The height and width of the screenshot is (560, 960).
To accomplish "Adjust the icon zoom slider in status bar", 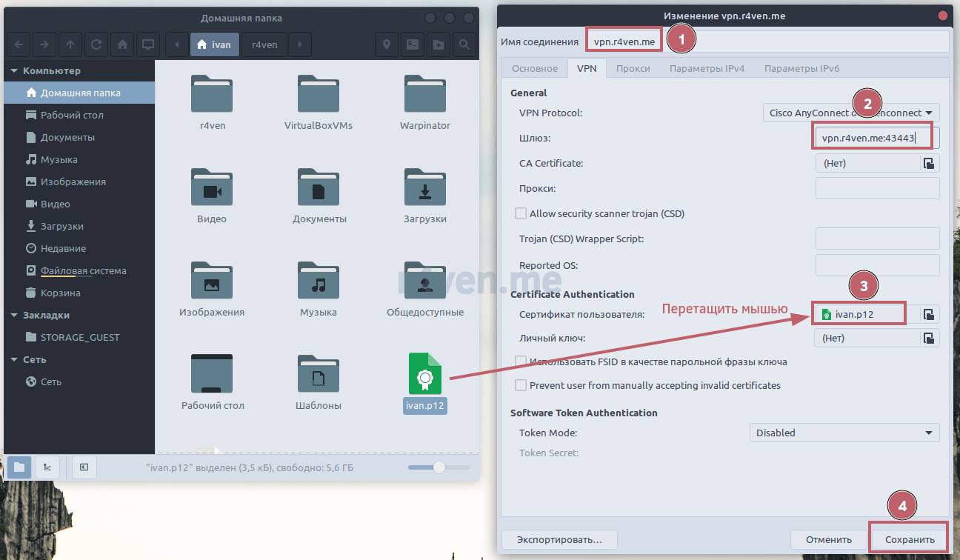I will [x=439, y=467].
